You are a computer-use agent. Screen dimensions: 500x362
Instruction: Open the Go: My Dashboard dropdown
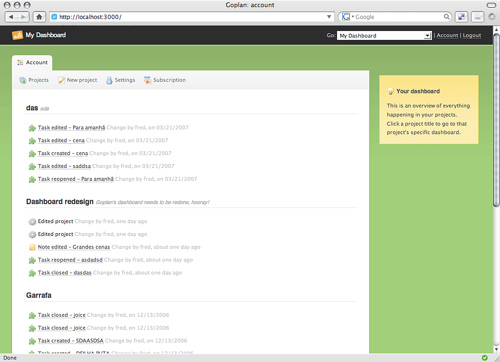(x=384, y=35)
